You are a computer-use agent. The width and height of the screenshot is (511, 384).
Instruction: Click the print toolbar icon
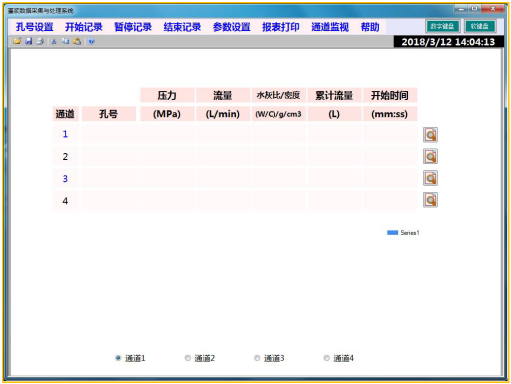coord(40,41)
